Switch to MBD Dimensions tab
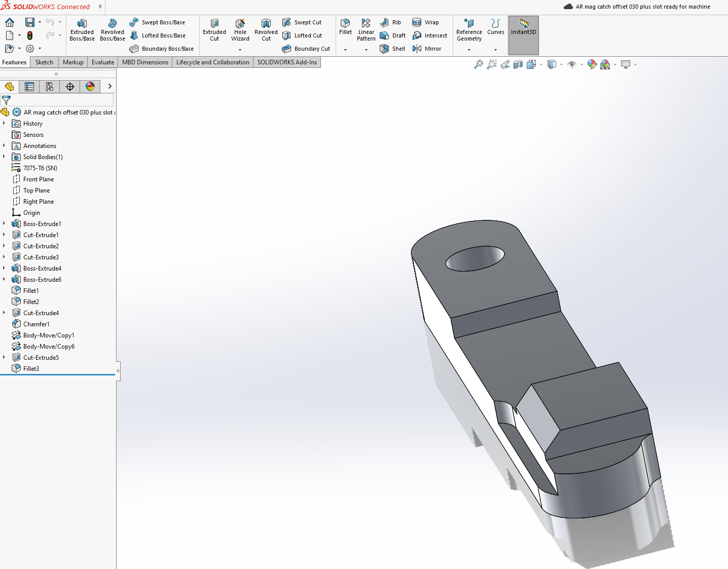Screen dimensions: 728x569 coord(145,62)
